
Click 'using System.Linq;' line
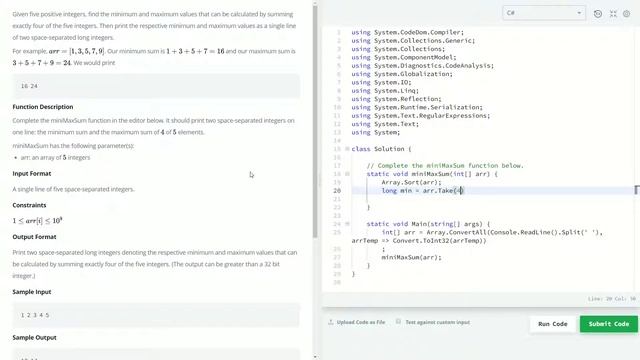pos(385,91)
